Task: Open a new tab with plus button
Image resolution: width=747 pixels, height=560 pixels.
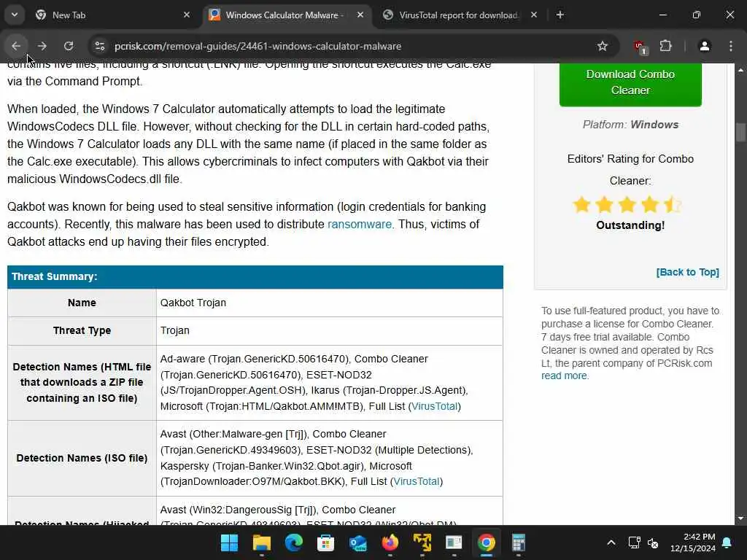Action: (x=560, y=15)
